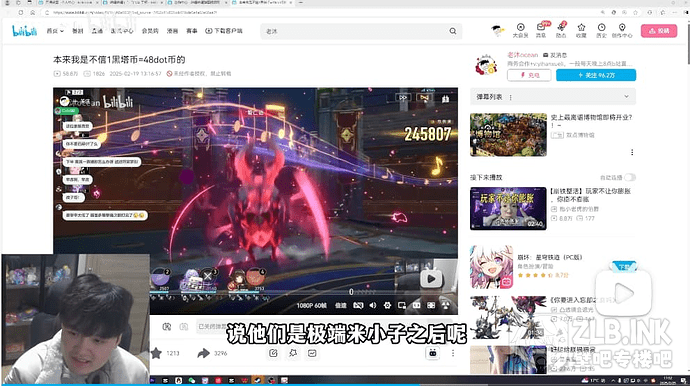Open 游戏中心 in the top navigation

point(121,31)
